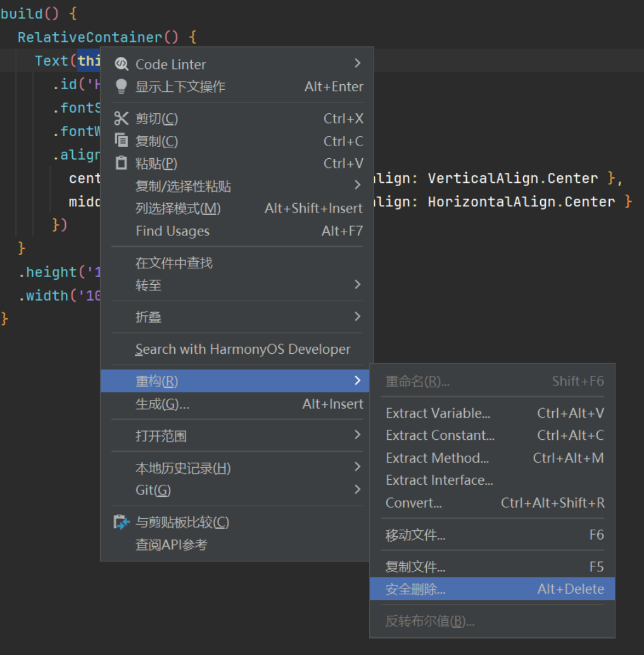Click RelativeContainer in the code editor

coord(90,37)
